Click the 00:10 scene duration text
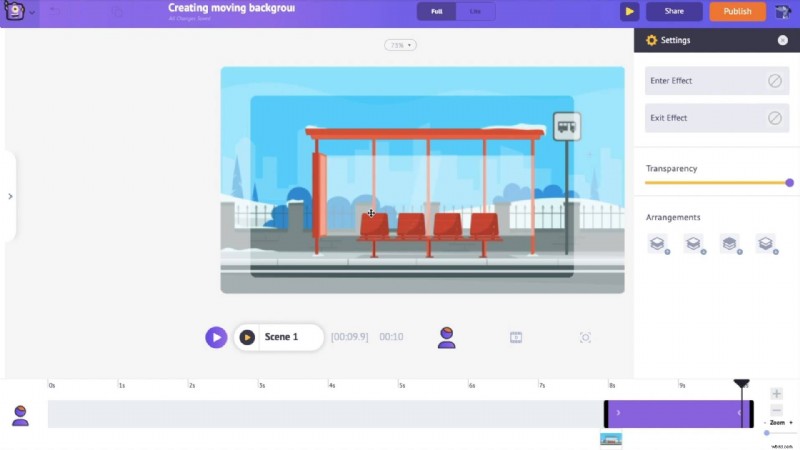 point(391,337)
